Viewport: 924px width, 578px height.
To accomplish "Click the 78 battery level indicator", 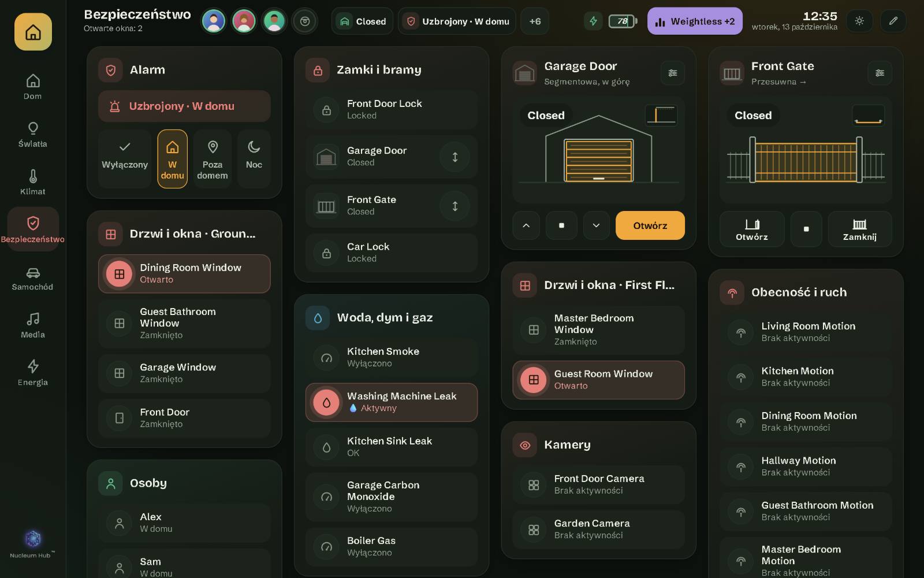I will (x=623, y=21).
